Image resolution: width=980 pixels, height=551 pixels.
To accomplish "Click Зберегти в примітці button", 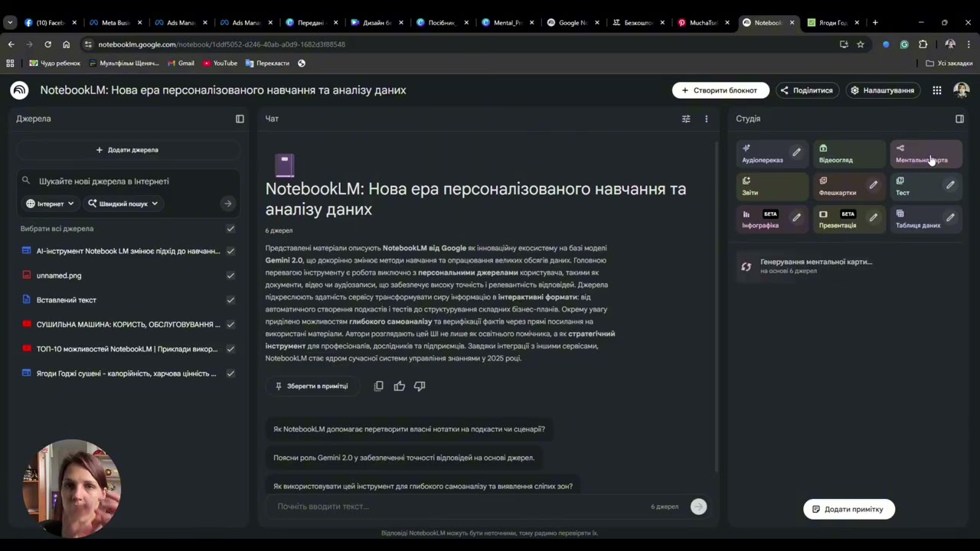I will click(x=312, y=386).
